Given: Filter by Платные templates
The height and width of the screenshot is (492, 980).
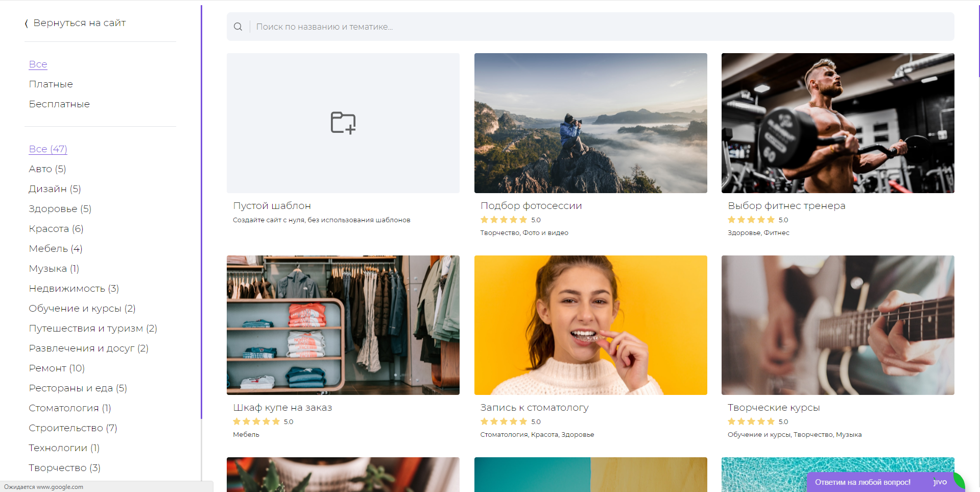Looking at the screenshot, I should pos(51,84).
